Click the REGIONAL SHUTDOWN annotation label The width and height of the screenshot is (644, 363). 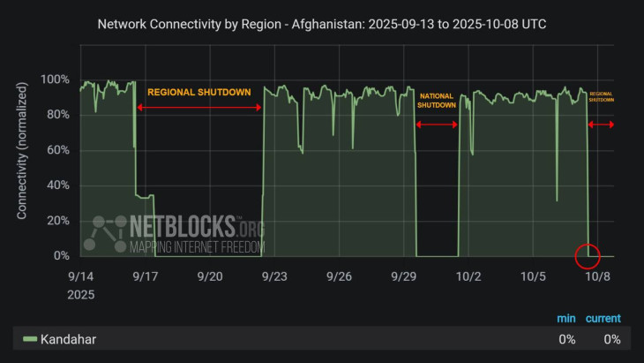click(199, 92)
